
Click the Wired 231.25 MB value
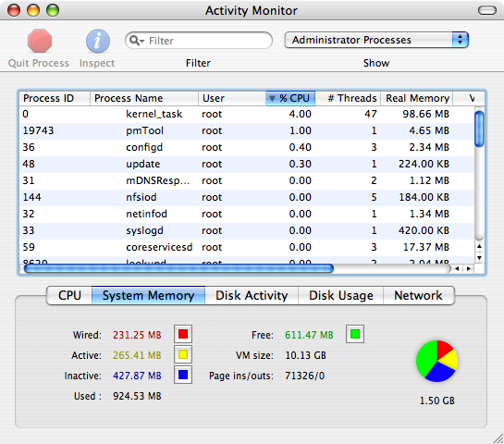[x=137, y=335]
